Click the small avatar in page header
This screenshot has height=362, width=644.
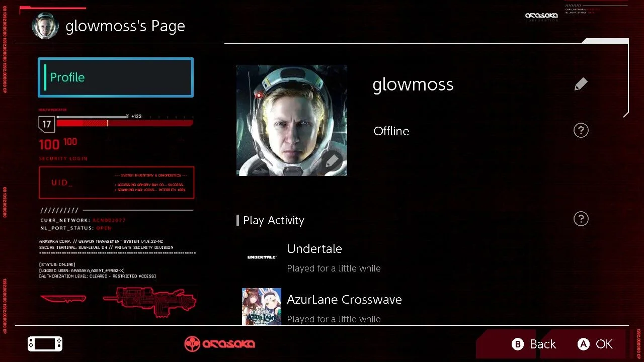click(45, 26)
